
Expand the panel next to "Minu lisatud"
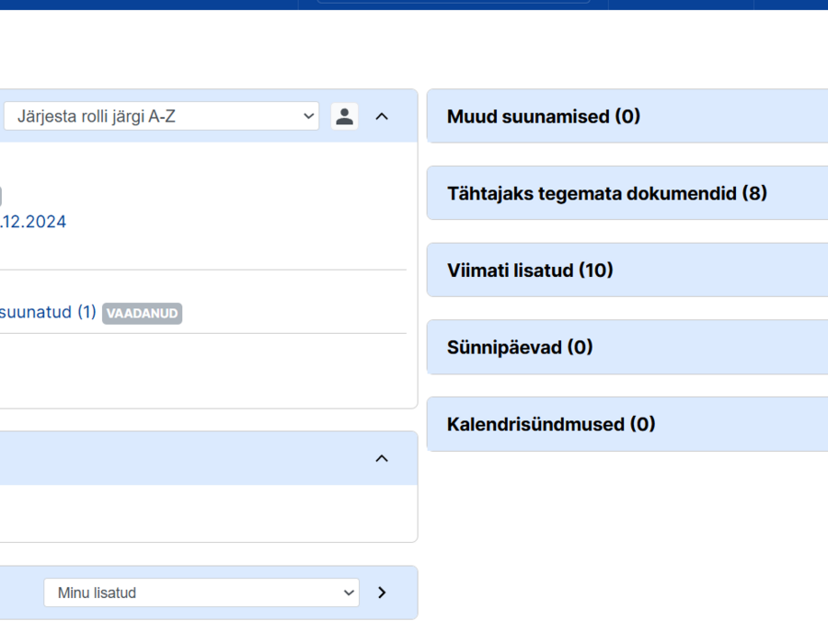[x=382, y=592]
